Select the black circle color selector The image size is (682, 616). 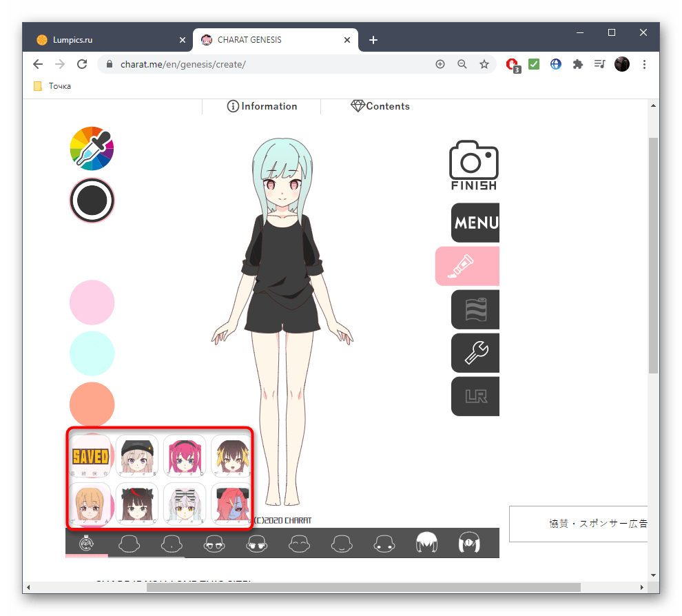(x=92, y=201)
